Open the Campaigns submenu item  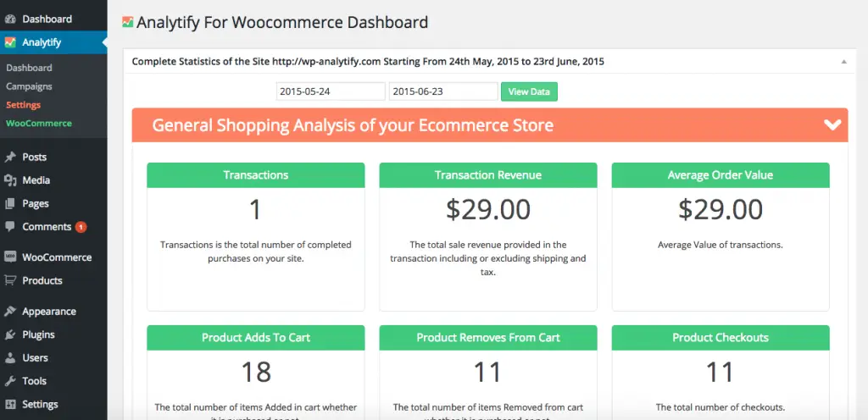click(x=29, y=86)
